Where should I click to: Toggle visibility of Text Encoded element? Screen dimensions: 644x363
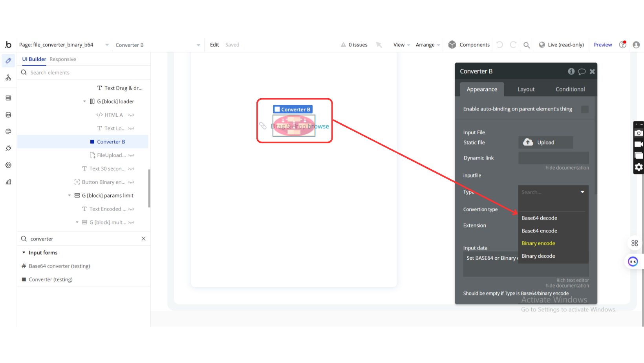click(131, 209)
